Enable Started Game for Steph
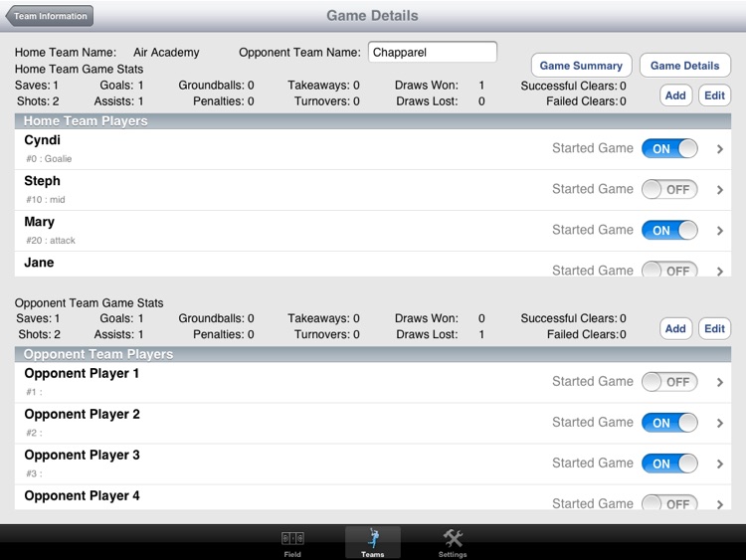This screenshot has height=560, width=746. pos(669,189)
